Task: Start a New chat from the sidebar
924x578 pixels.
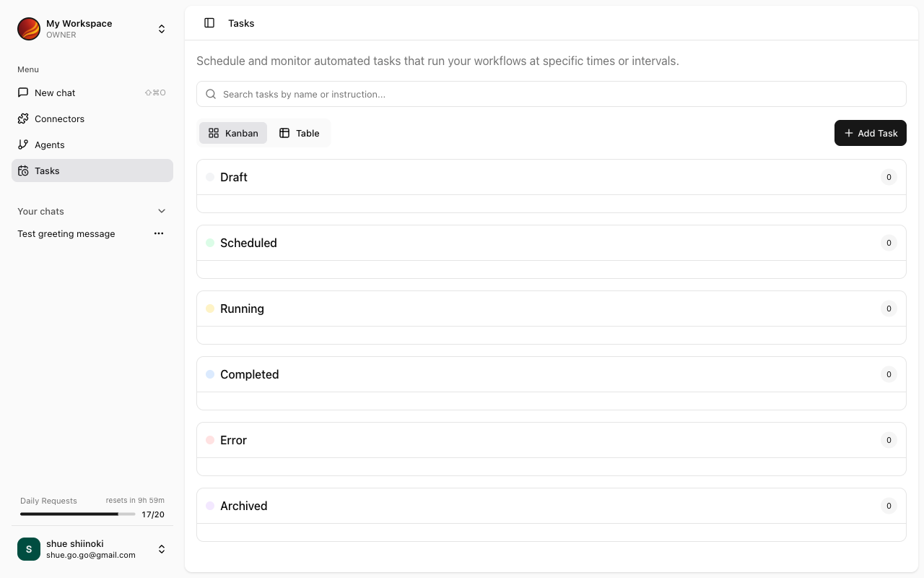Action: 54,92
